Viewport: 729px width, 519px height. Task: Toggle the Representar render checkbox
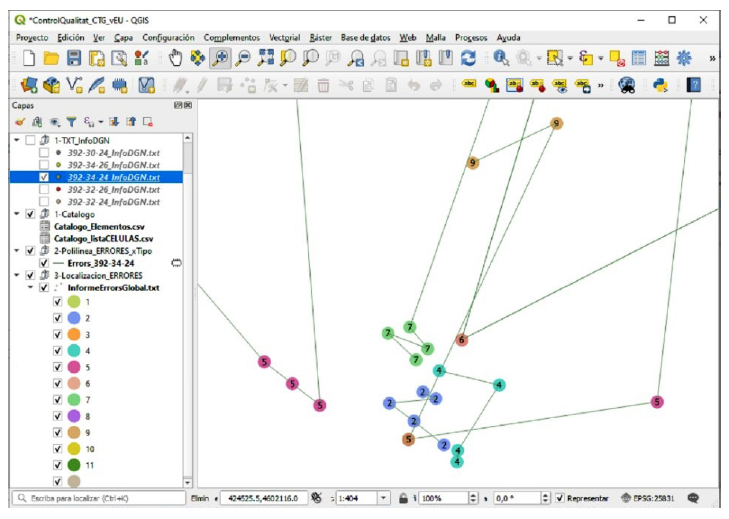coord(560,497)
